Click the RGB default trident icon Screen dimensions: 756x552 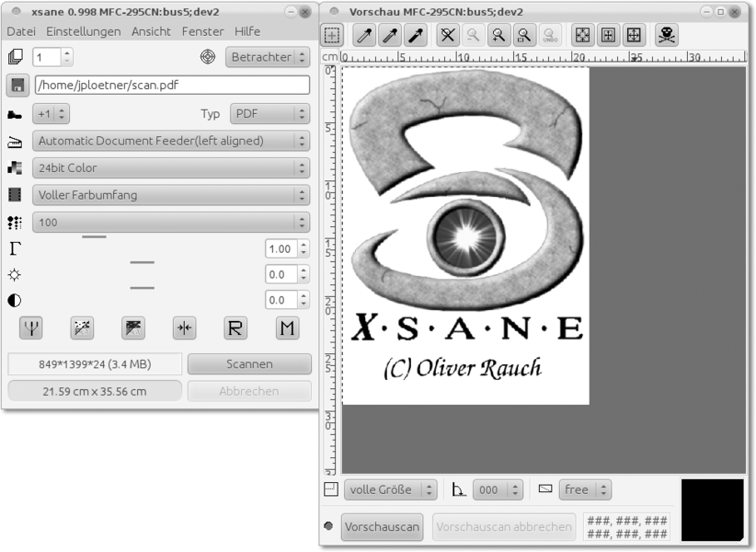point(30,328)
